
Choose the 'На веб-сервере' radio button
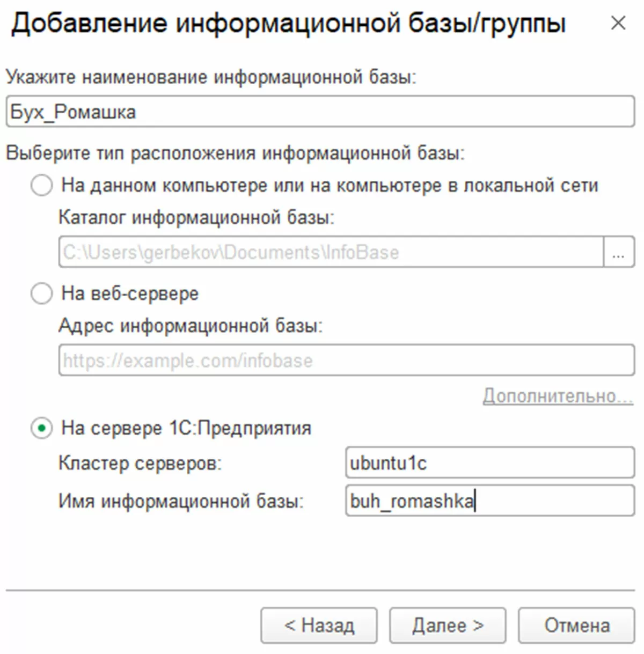42,294
